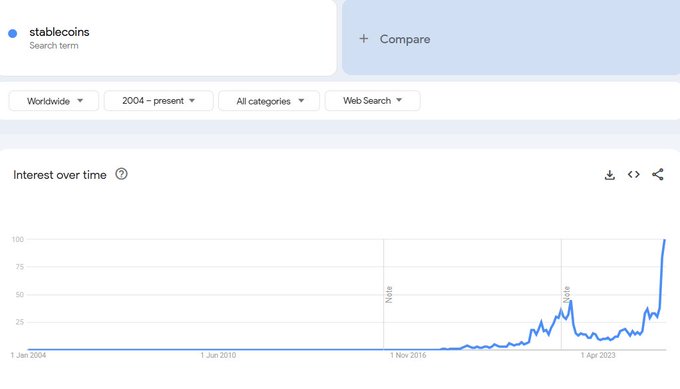Click the blue dot beside stablecoins
680x389 pixels.
pyautogui.click(x=13, y=33)
